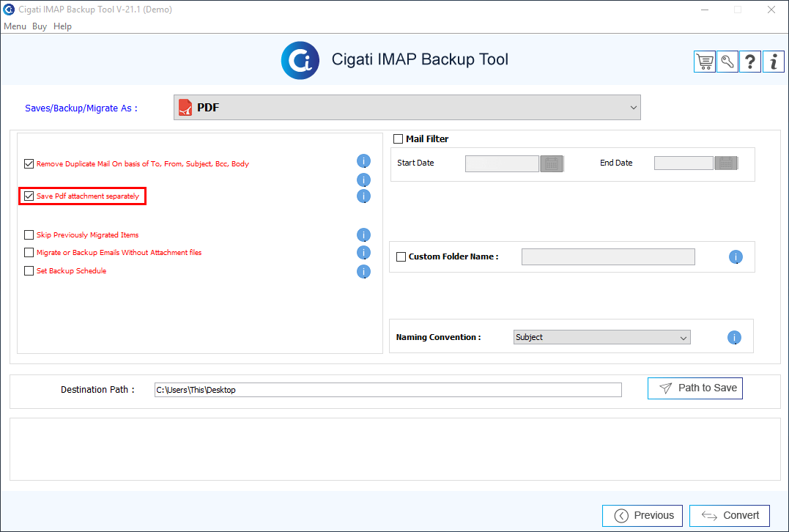Uncheck Remove Duplicate Mail option

(29, 163)
